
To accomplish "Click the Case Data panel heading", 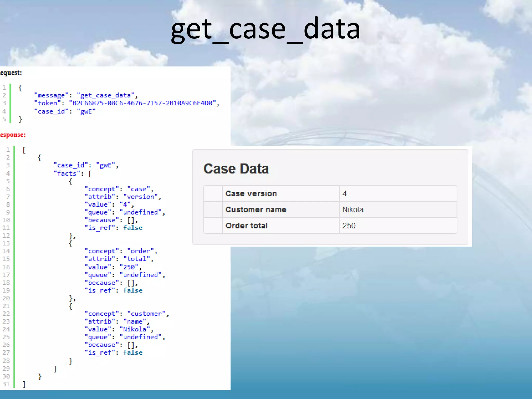I will 236,169.
